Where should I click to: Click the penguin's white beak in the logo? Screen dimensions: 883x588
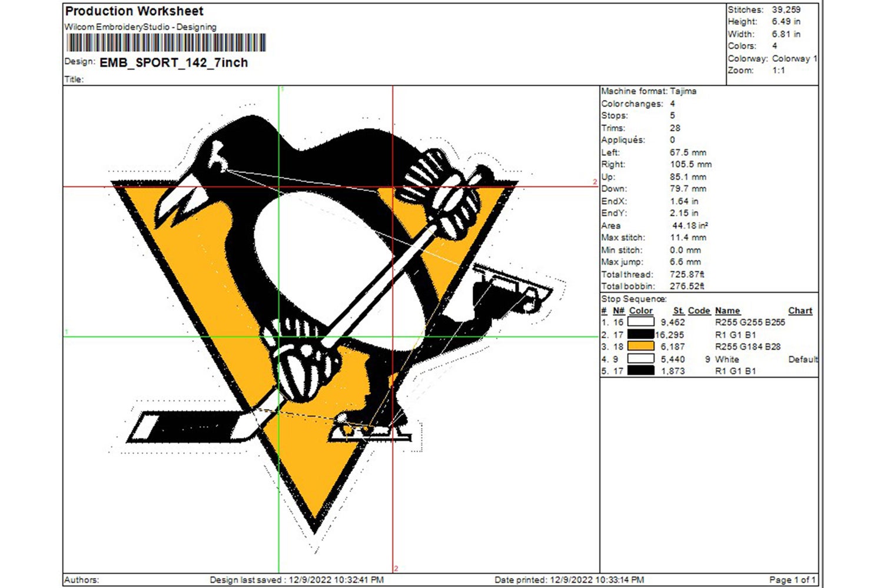(x=182, y=194)
